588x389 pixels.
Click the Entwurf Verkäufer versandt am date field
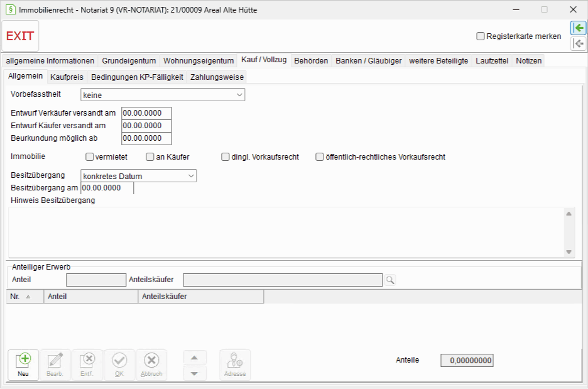tap(146, 113)
